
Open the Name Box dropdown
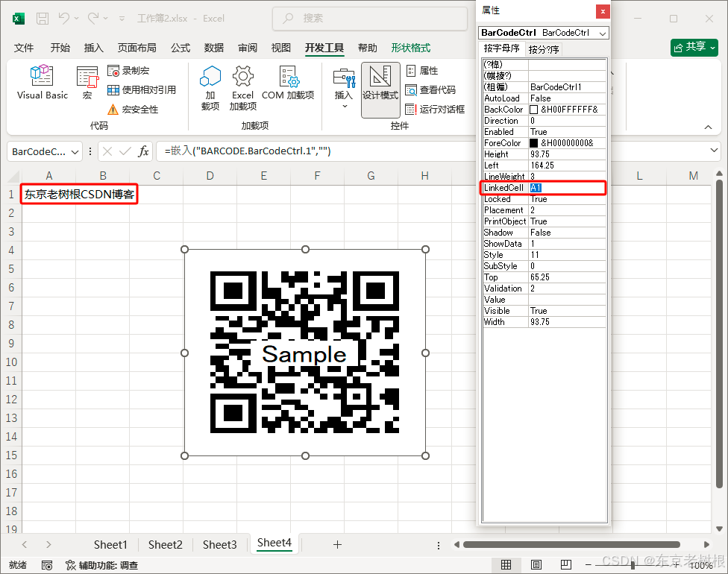click(x=75, y=152)
